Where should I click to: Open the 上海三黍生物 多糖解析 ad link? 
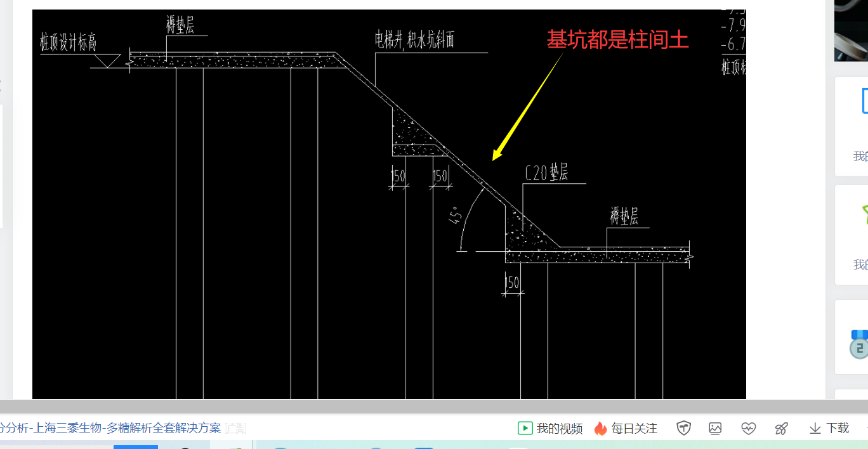[x=110, y=428]
